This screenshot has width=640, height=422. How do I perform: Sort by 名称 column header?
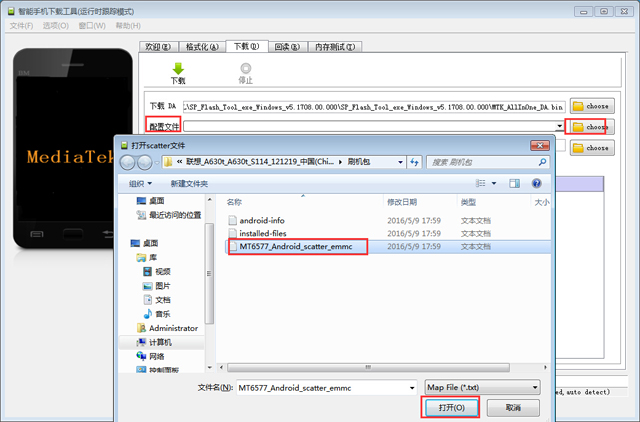click(x=234, y=202)
